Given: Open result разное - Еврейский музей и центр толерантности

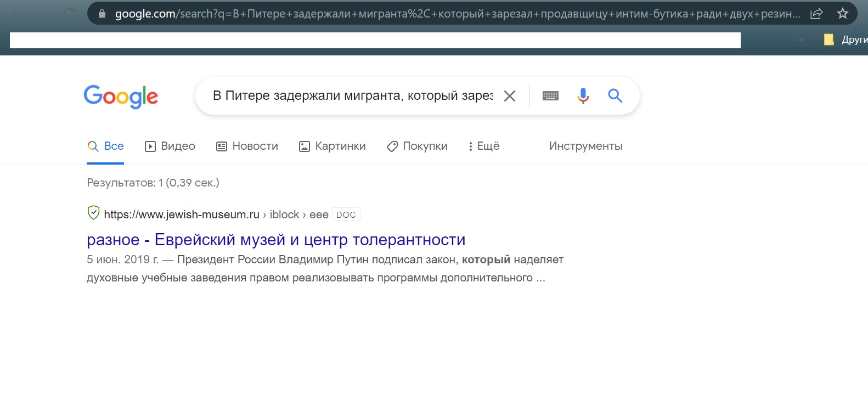Looking at the screenshot, I should [276, 240].
